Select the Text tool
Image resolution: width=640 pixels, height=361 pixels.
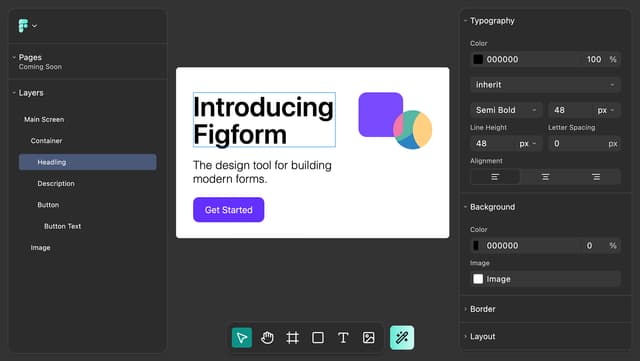coord(343,338)
